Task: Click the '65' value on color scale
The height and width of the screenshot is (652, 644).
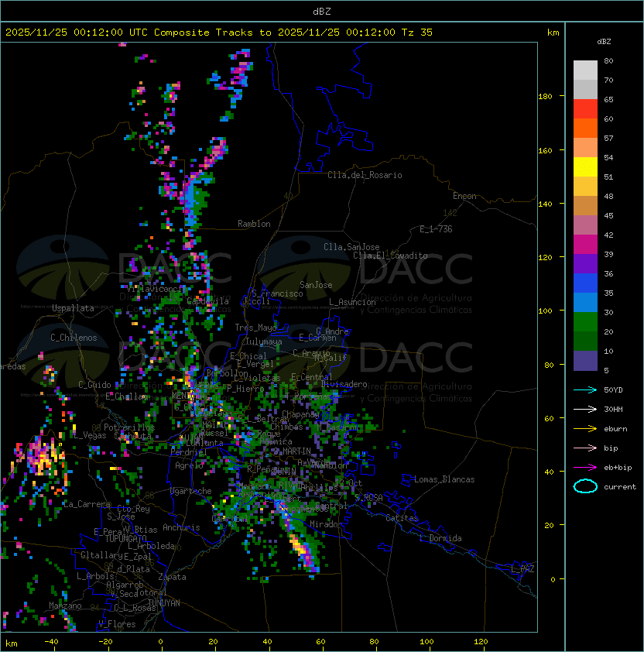Action: point(608,99)
